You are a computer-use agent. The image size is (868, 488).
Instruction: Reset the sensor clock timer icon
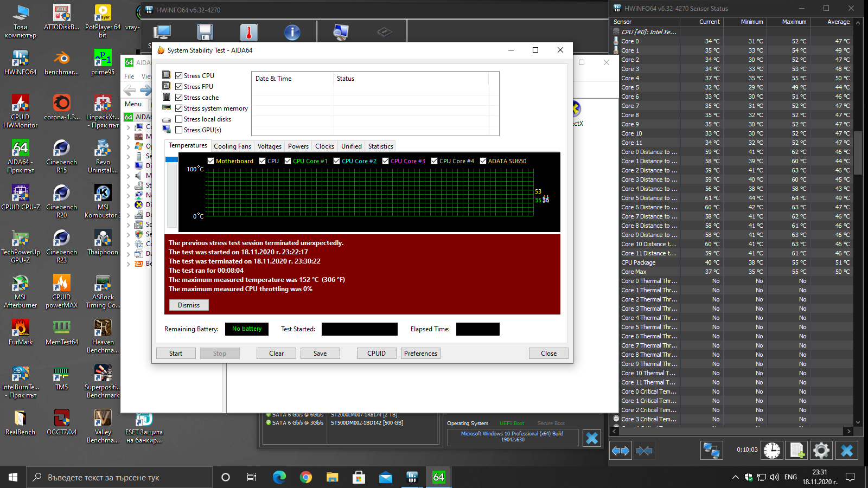(772, 450)
